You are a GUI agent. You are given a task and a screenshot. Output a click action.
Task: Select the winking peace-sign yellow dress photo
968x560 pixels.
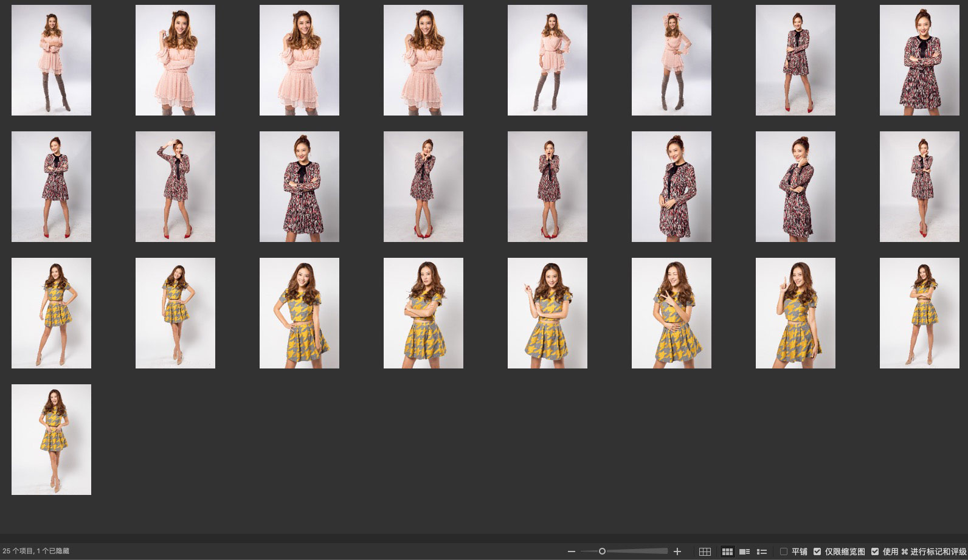[x=671, y=313]
